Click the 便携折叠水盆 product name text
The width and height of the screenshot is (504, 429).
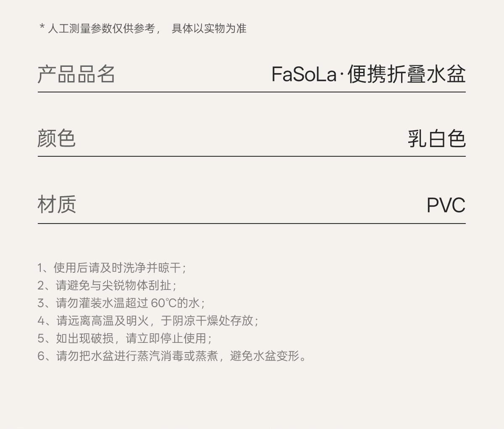point(407,74)
